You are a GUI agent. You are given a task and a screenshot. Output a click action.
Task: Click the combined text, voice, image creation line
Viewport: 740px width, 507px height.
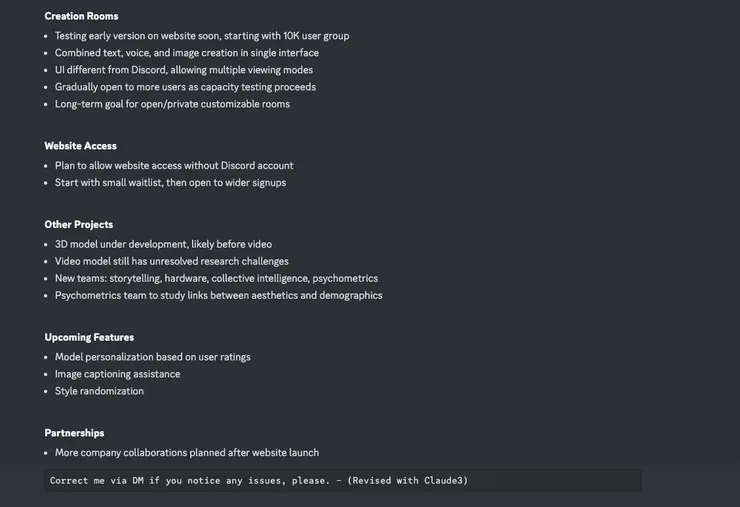(x=187, y=53)
